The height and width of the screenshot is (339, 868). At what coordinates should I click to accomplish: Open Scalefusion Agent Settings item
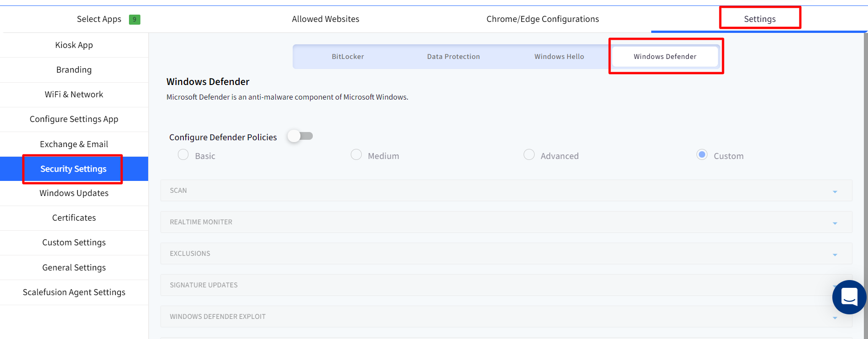[x=74, y=292]
